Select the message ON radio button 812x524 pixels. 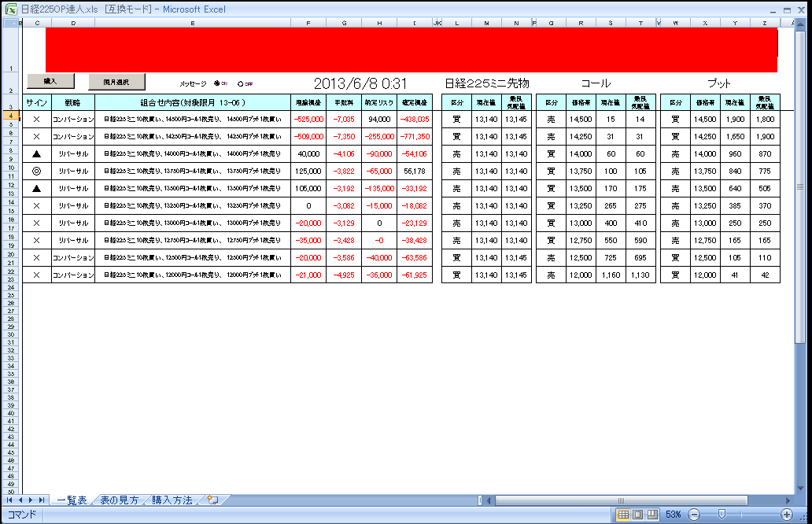tap(216, 83)
